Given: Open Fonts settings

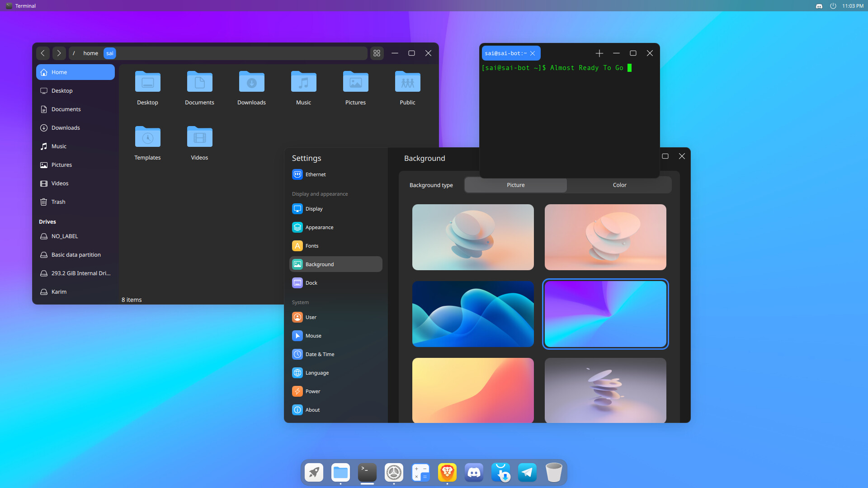Looking at the screenshot, I should click(x=336, y=246).
